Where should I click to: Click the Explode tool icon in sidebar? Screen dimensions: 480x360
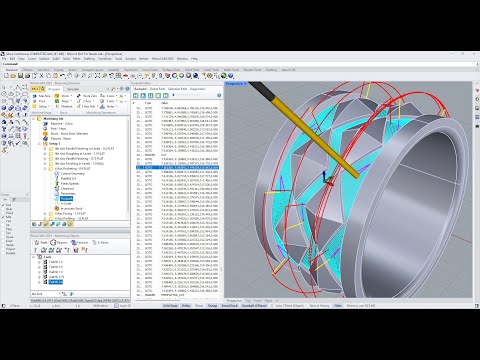click(x=11, y=115)
